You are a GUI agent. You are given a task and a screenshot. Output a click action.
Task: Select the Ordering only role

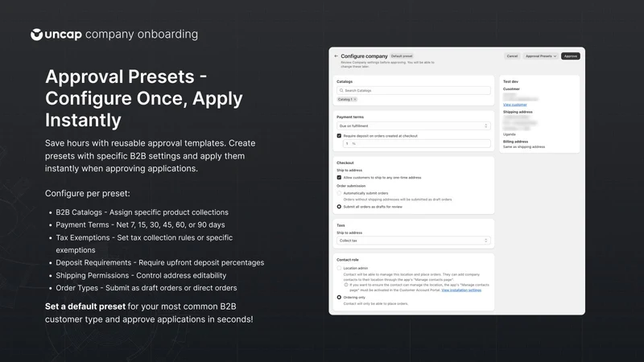(x=339, y=297)
